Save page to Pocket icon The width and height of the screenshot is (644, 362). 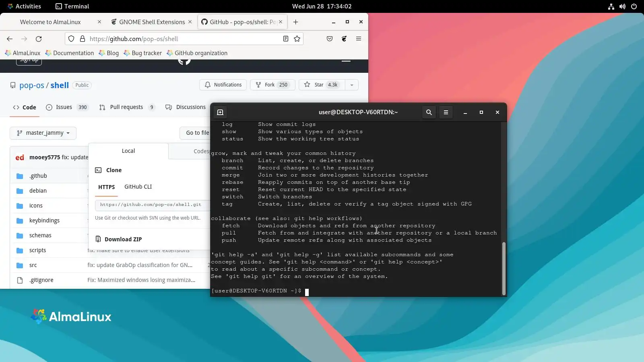pyautogui.click(x=330, y=39)
